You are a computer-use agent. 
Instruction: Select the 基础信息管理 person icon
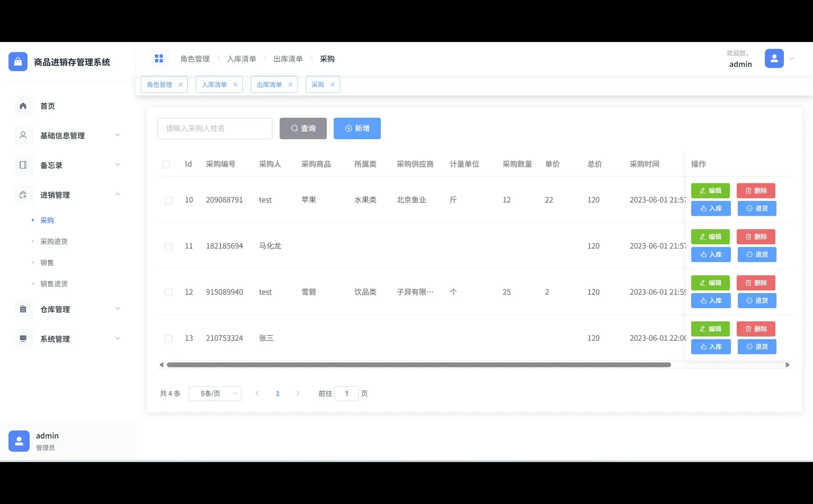[23, 135]
